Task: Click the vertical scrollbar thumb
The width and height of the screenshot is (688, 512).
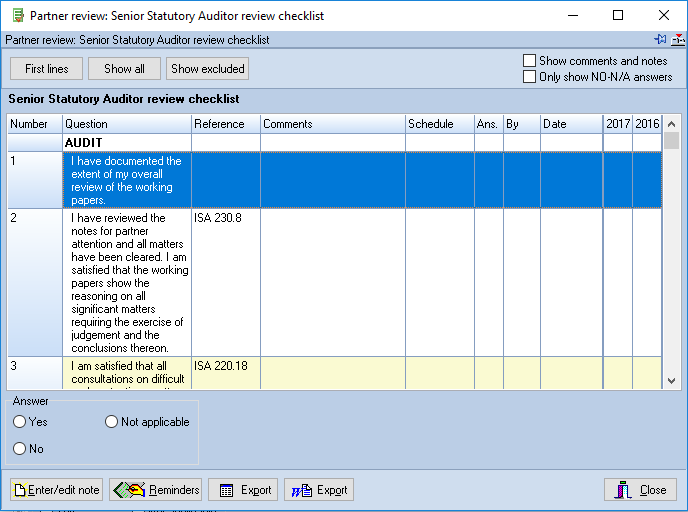Action: point(671,141)
